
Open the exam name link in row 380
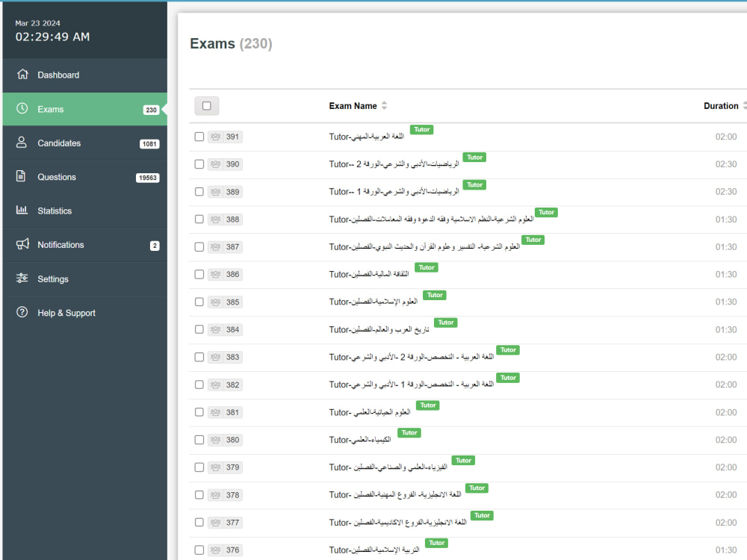click(x=360, y=440)
